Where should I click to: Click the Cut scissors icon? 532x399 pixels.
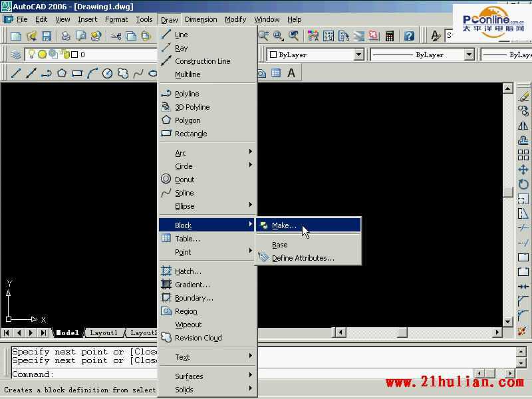[x=116, y=36]
